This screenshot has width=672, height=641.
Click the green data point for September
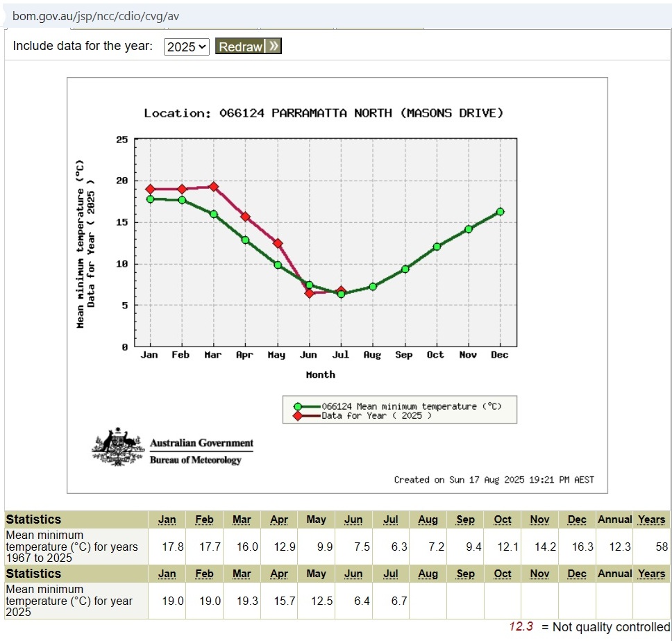pos(405,269)
